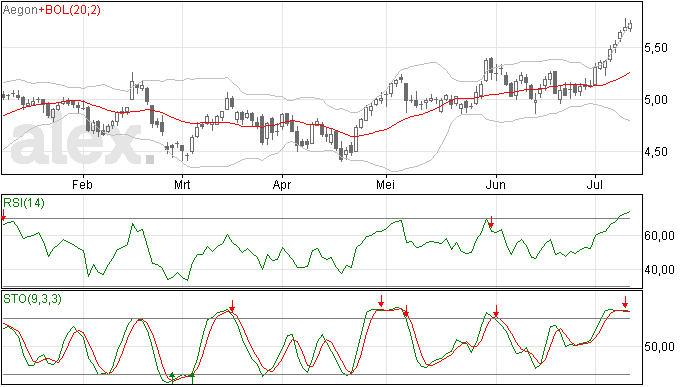Click the 5,00 price axis label

tap(656, 100)
